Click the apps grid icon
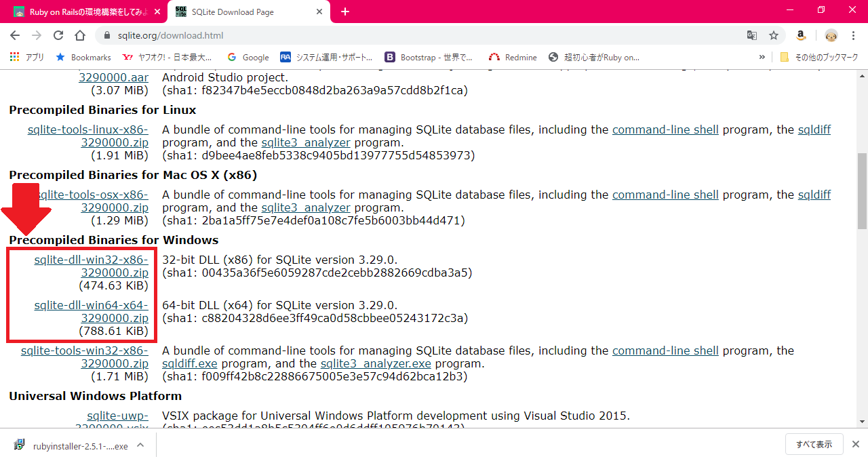 click(x=14, y=57)
